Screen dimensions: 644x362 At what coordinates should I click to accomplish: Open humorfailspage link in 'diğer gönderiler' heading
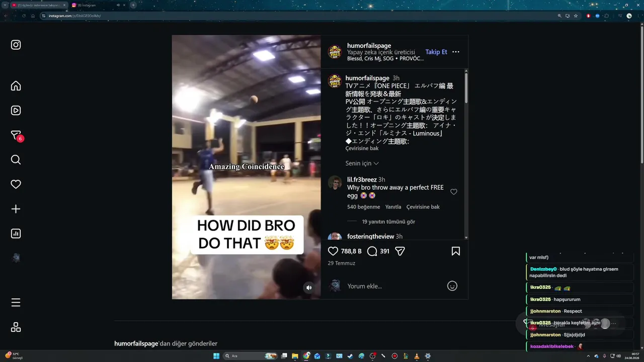tap(136, 343)
